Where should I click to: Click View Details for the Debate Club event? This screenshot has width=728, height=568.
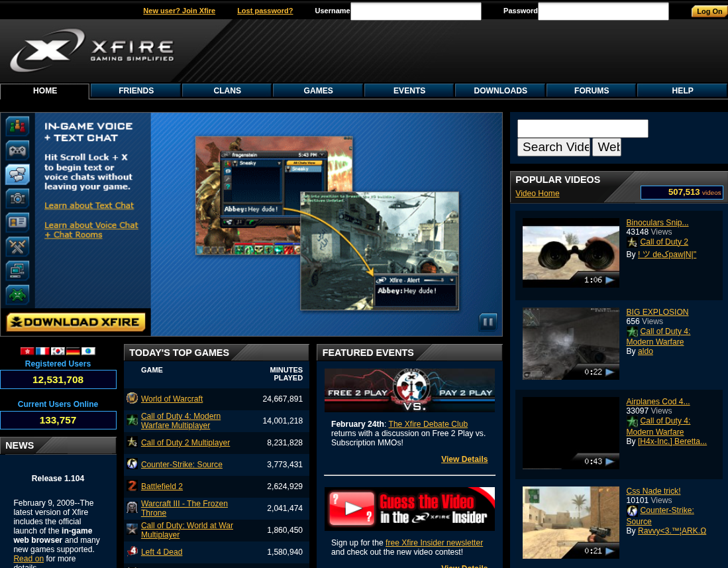coord(464,459)
